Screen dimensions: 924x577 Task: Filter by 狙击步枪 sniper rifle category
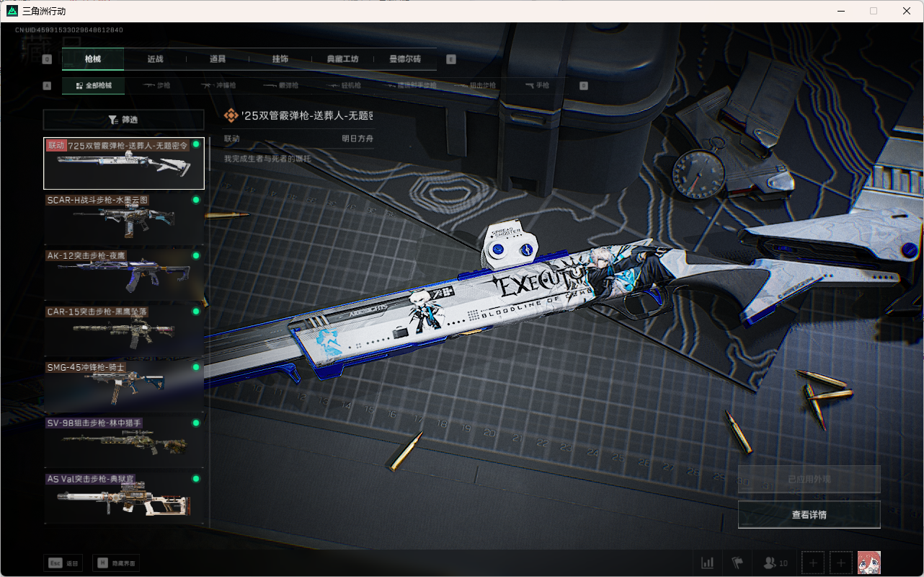[474, 85]
